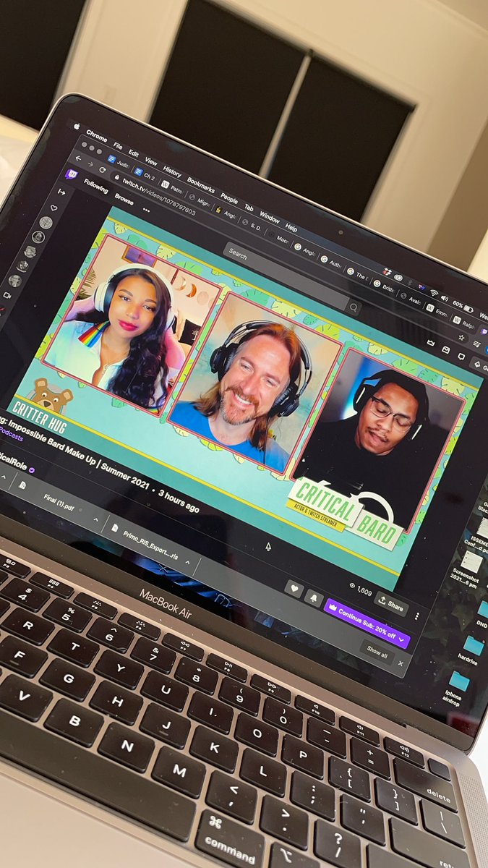
Task: Open the Apple menu
Action: [75, 126]
